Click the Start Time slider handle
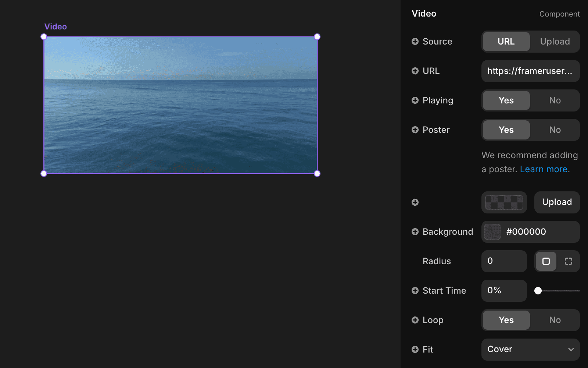 pyautogui.click(x=538, y=291)
